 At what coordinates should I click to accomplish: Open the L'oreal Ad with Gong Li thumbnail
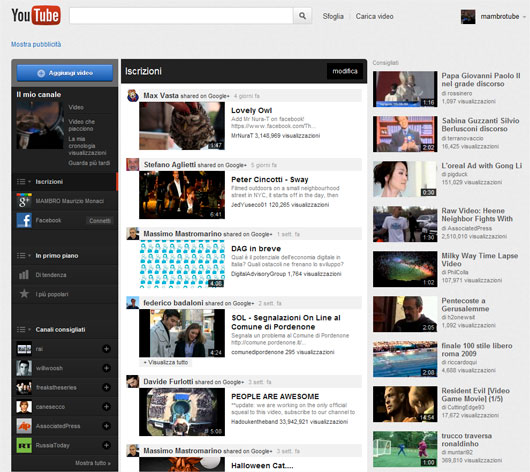point(405,179)
